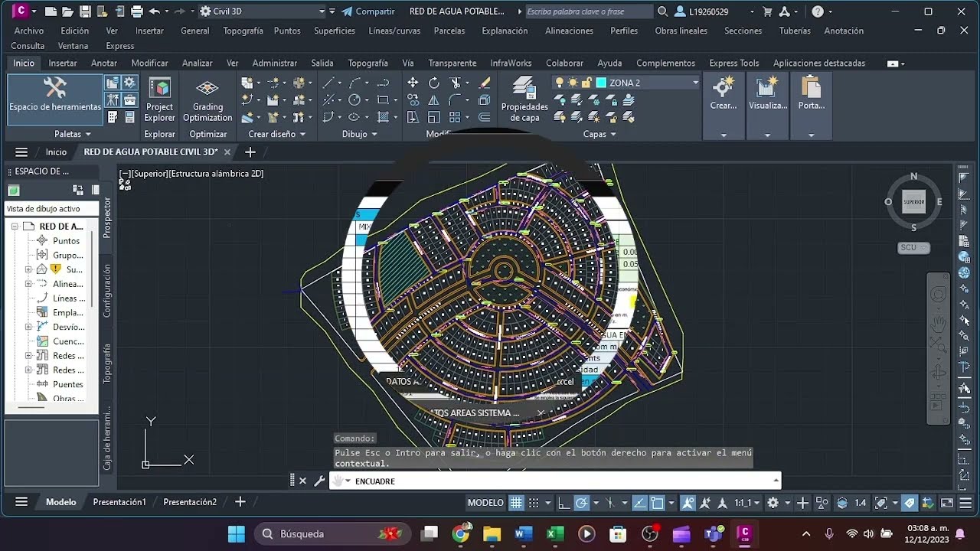Click the Mirror (Simetría) tool
The width and height of the screenshot is (980, 551).
tap(433, 100)
